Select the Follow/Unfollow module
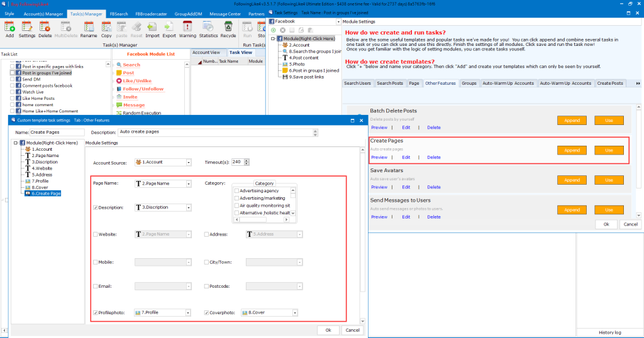 pos(143,89)
